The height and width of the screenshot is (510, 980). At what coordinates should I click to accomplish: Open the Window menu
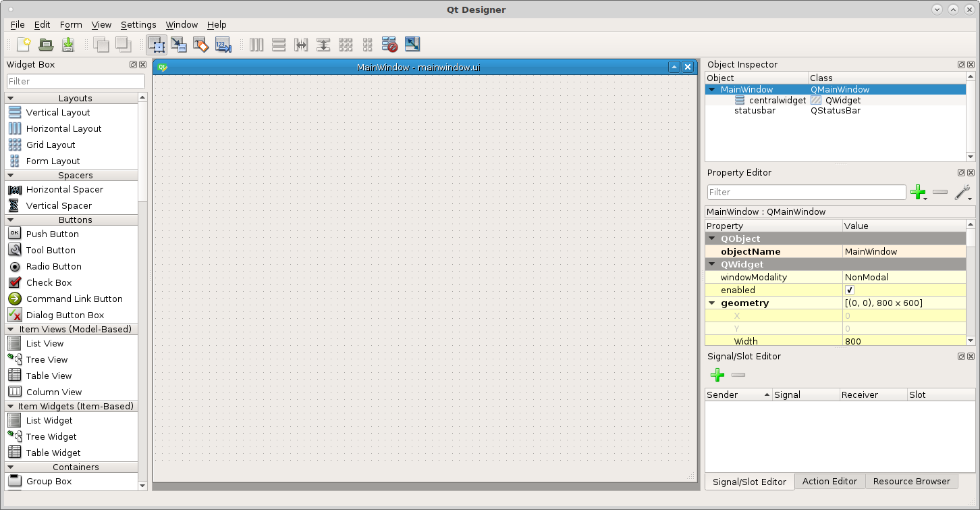tap(182, 24)
